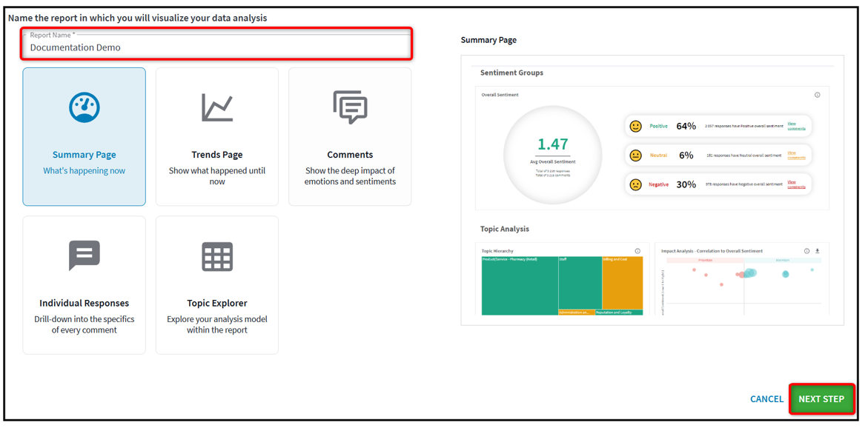Open the Overall Sentiment info icon

click(817, 95)
